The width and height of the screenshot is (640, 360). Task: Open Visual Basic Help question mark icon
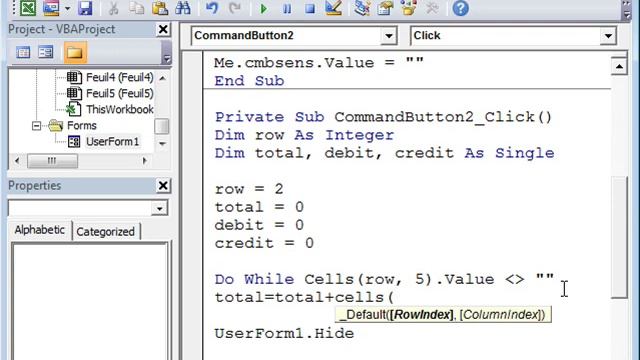pyautogui.click(x=460, y=8)
